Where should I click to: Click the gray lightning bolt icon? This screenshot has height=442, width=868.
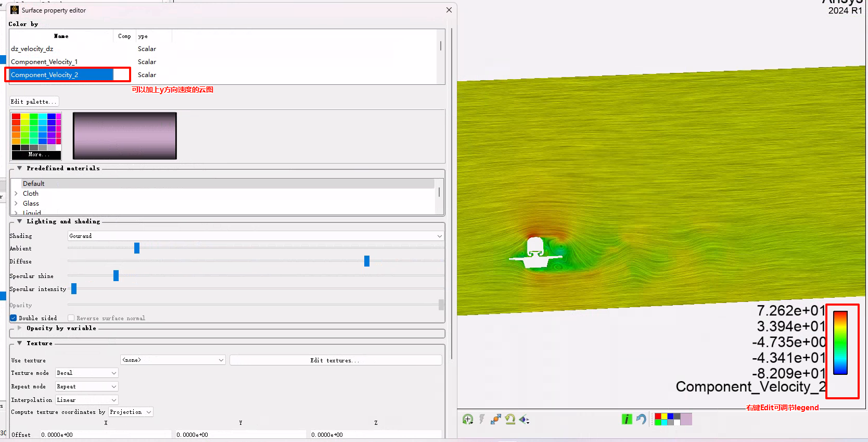(x=482, y=419)
